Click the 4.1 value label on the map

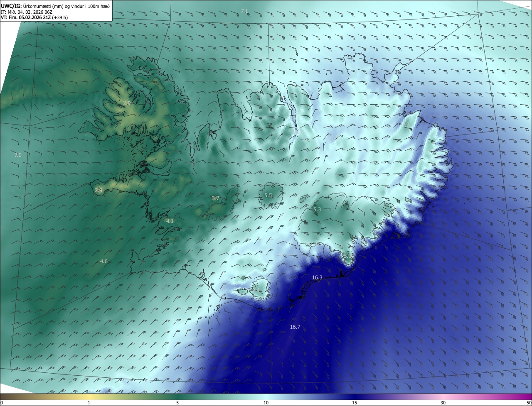coord(170,221)
